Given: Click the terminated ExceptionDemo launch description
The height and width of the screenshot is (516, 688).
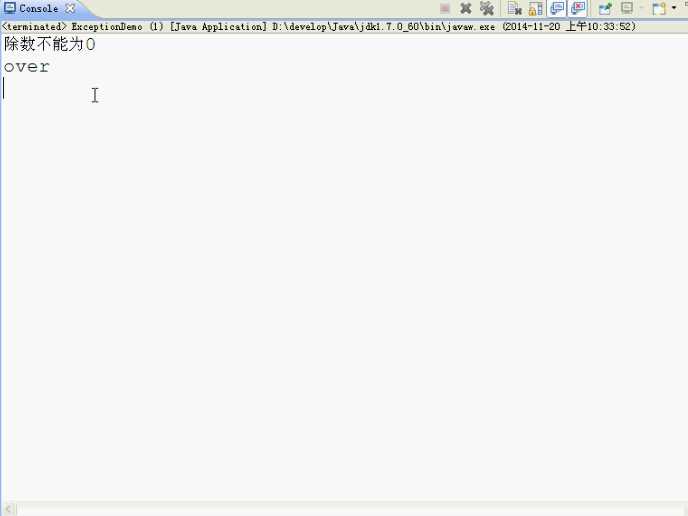Looking at the screenshot, I should tap(319, 26).
